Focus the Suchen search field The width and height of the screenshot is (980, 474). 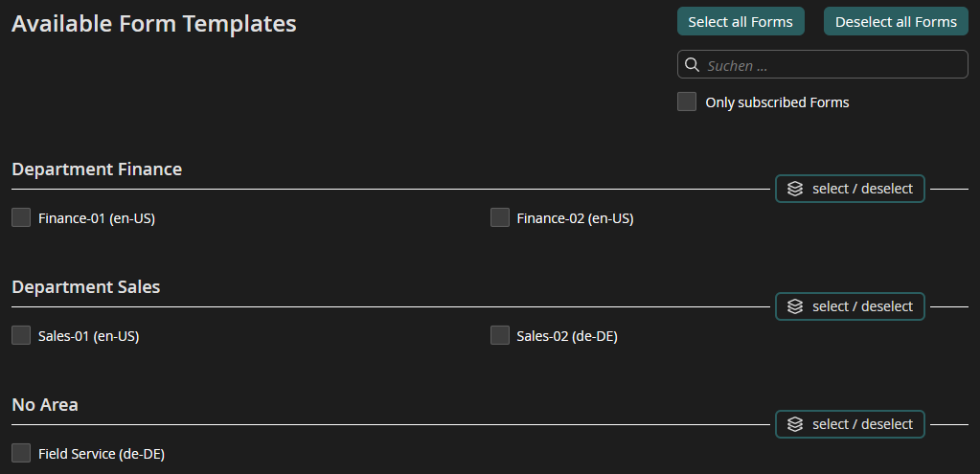833,65
